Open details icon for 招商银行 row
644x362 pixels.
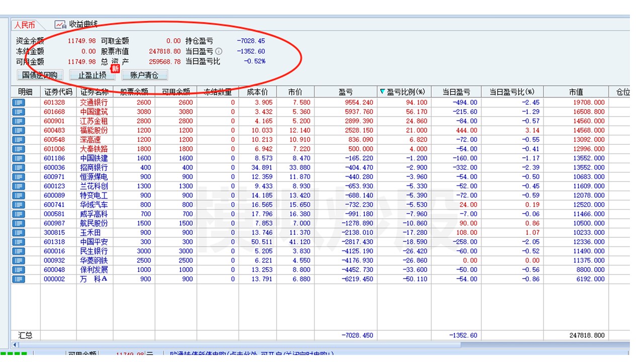tap(19, 167)
